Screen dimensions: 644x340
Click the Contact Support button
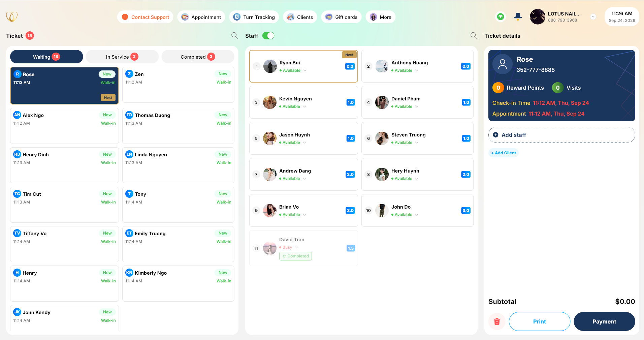[145, 17]
